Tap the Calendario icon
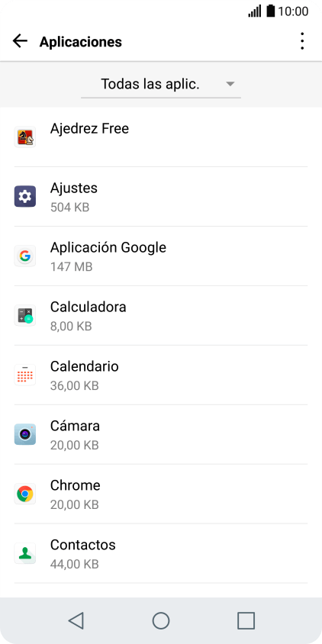The width and height of the screenshot is (322, 644). click(x=25, y=375)
